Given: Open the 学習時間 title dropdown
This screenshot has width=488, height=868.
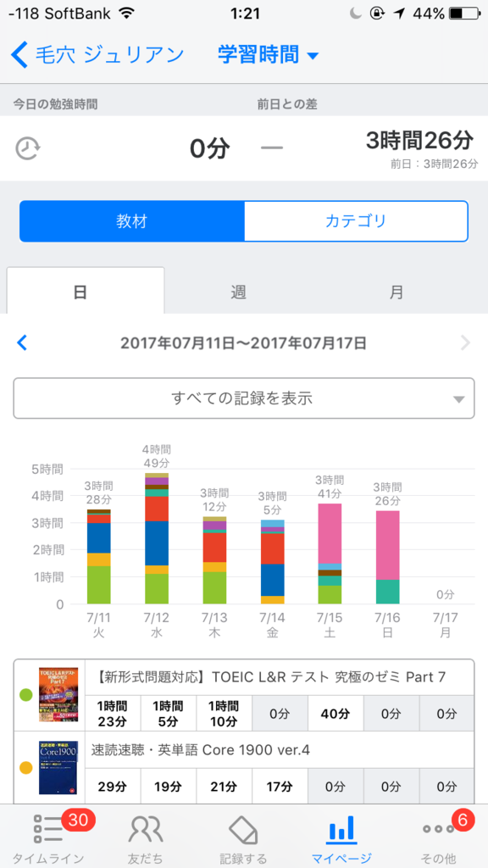Looking at the screenshot, I should [269, 55].
